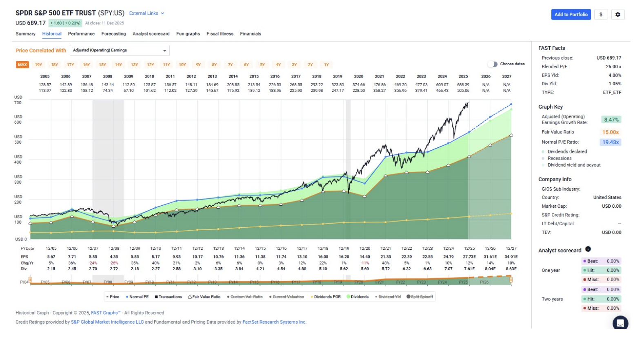Click the 19.43x Normal P/E swatch
The image size is (644, 351).
click(x=611, y=142)
